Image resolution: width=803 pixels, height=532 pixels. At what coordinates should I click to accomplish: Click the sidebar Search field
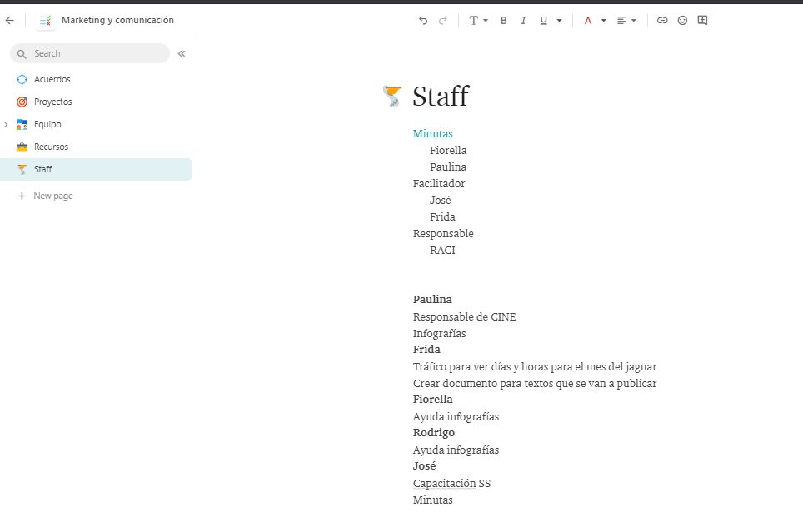click(90, 53)
